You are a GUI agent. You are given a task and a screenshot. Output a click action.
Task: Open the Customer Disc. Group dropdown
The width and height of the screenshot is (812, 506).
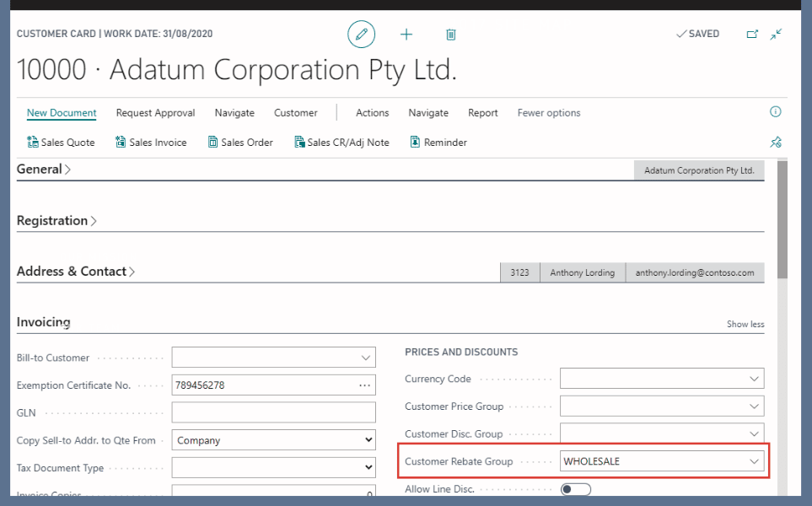754,433
